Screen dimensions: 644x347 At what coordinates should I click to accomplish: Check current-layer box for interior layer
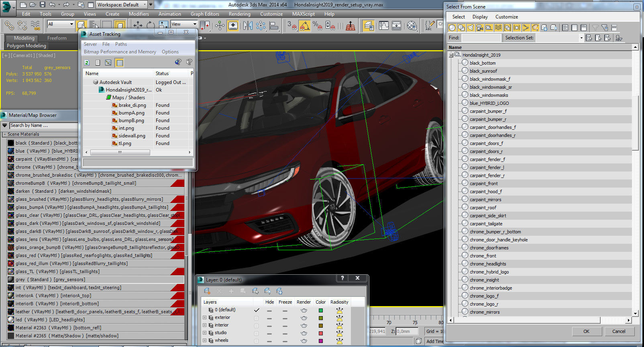pyautogui.click(x=257, y=326)
